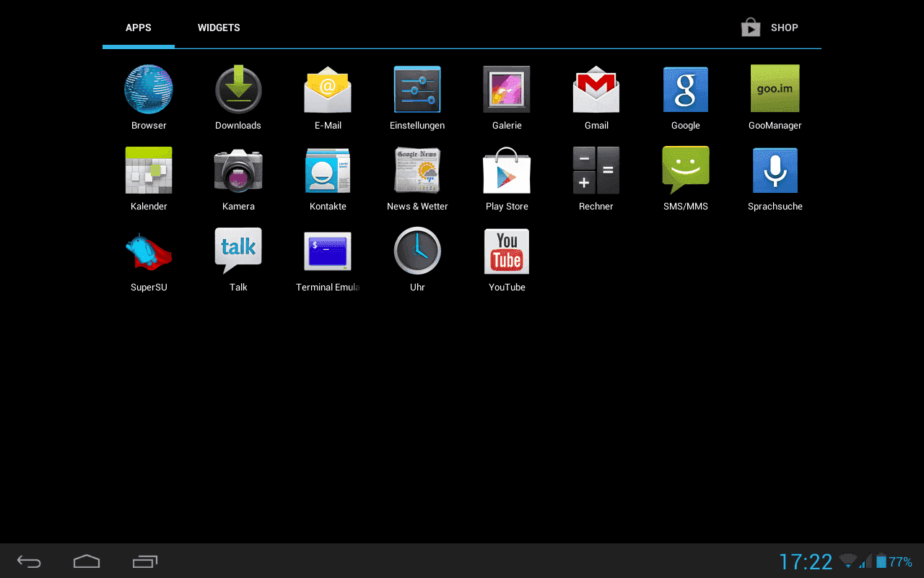
Task: Switch to the Widgets tab
Action: coord(219,28)
